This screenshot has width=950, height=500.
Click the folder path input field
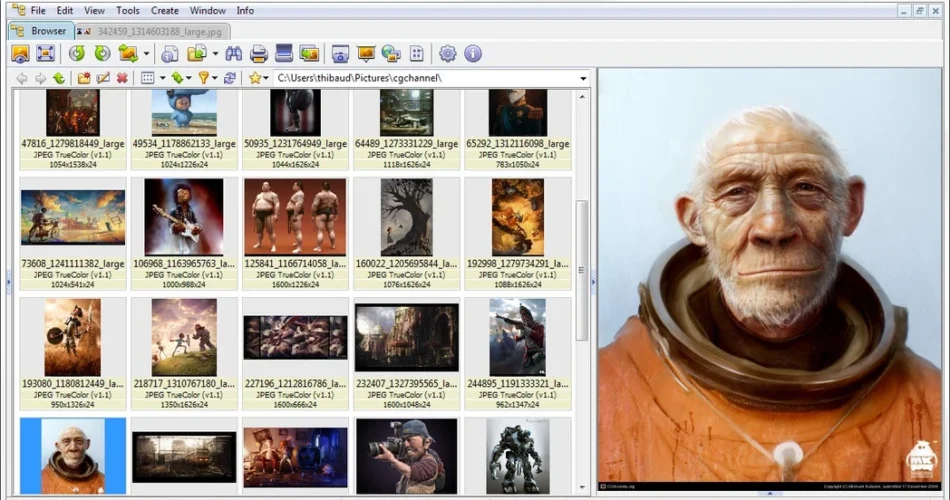point(425,78)
